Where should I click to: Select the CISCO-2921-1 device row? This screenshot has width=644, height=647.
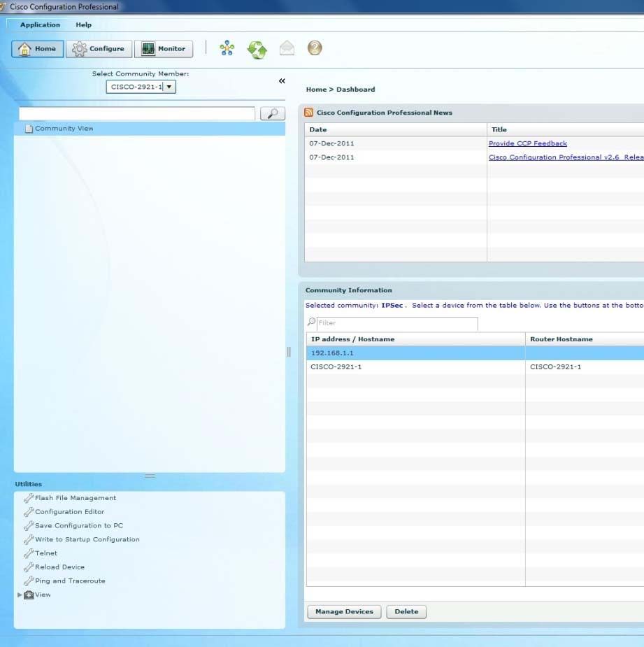point(475,367)
